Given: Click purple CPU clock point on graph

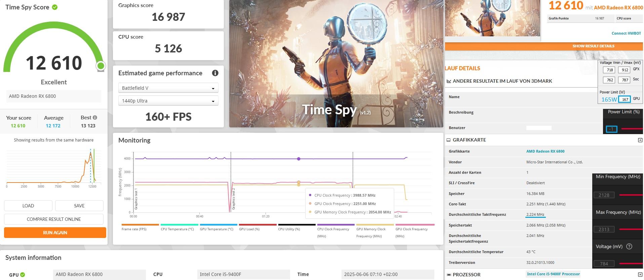Looking at the screenshot, I should (299, 159).
